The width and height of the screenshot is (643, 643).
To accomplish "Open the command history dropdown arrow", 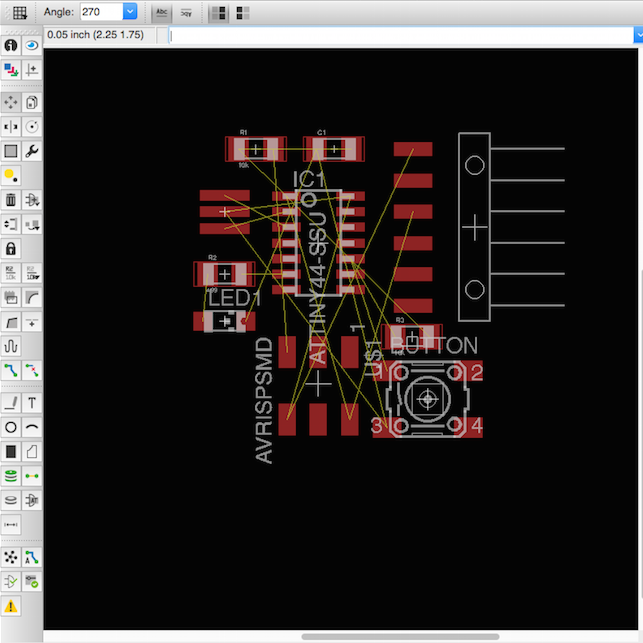I will tap(638, 35).
